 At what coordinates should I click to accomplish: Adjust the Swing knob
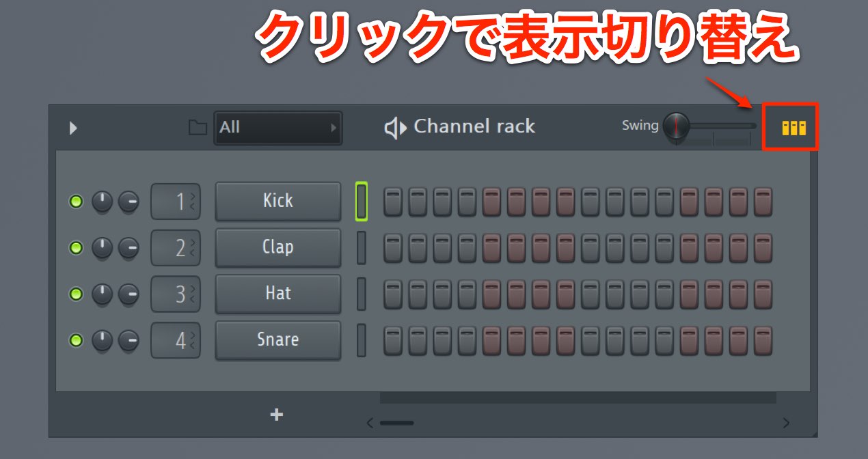tap(677, 126)
